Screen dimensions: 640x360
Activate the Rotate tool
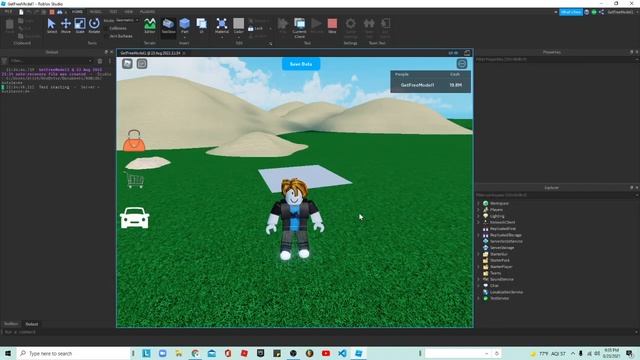tap(94, 25)
